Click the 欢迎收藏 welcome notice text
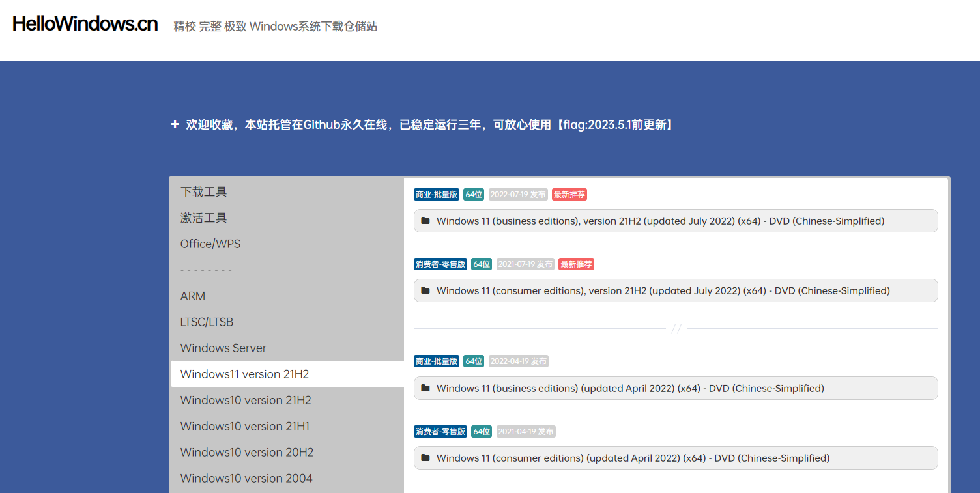This screenshot has height=493, width=980. click(x=430, y=124)
